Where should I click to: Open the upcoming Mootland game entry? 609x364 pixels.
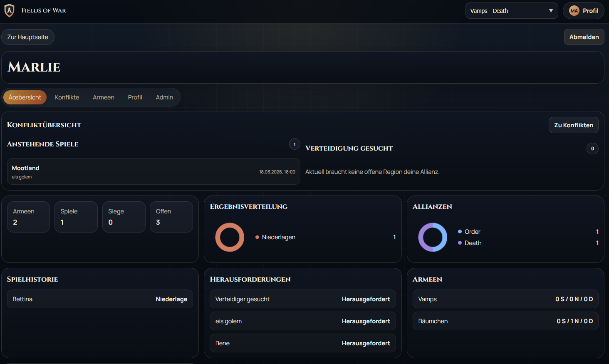click(153, 171)
